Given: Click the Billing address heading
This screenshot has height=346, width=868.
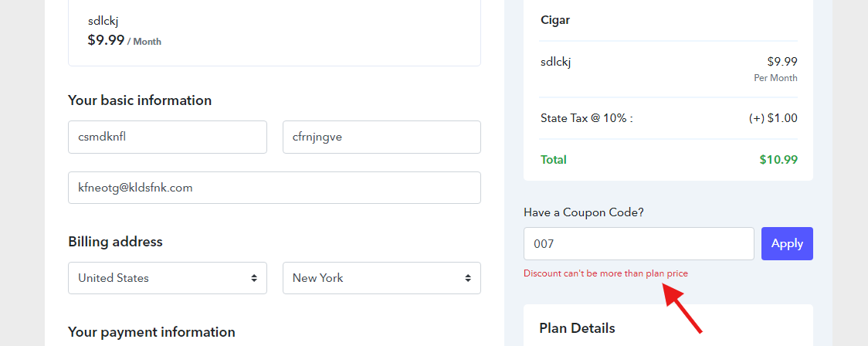Looking at the screenshot, I should point(115,242).
